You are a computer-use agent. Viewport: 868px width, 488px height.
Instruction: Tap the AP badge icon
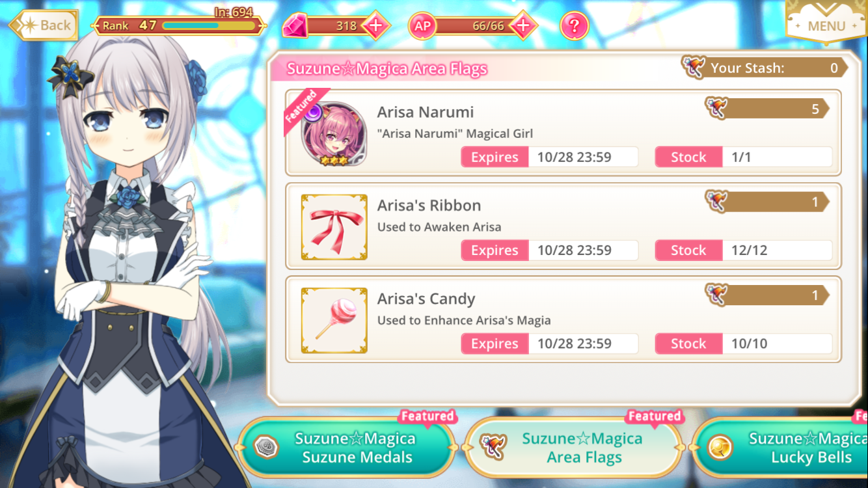coord(423,26)
